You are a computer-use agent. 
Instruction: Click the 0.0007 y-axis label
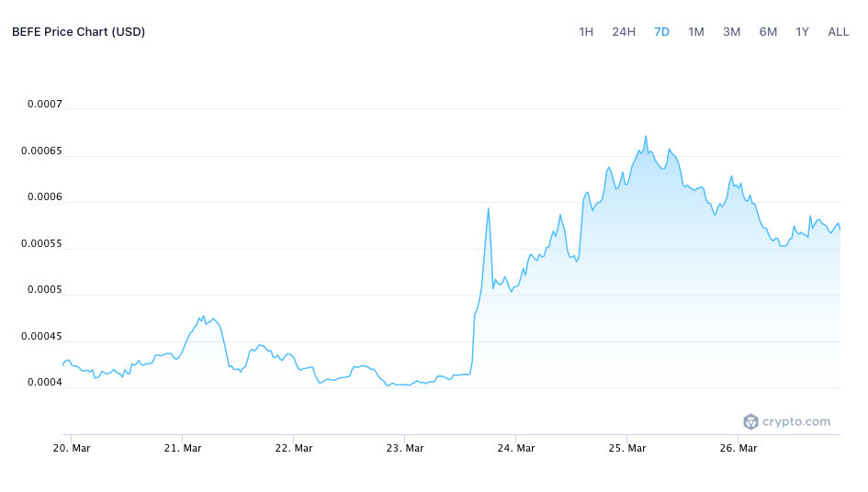(x=45, y=104)
